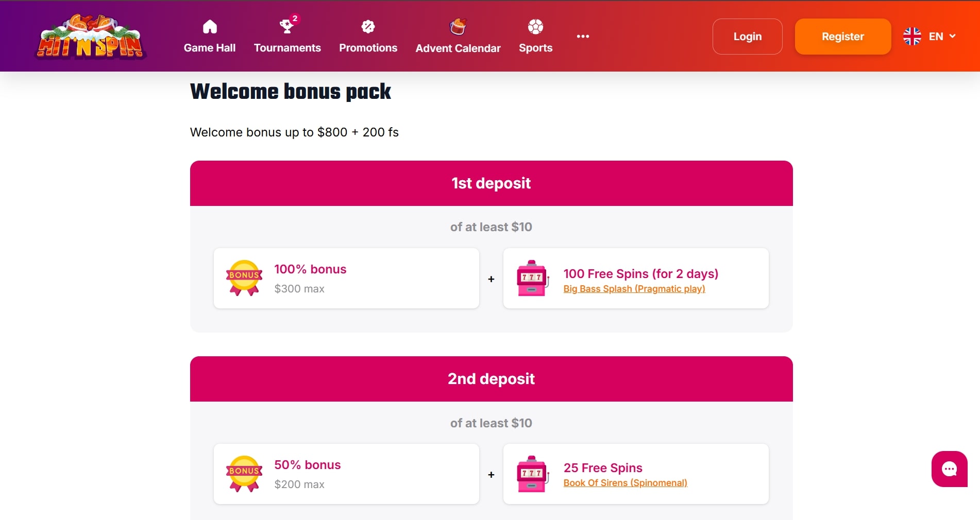Screen dimensions: 980x520
Task: Open Big Bass Splash (Pragmatic play) link
Action: 634,289
